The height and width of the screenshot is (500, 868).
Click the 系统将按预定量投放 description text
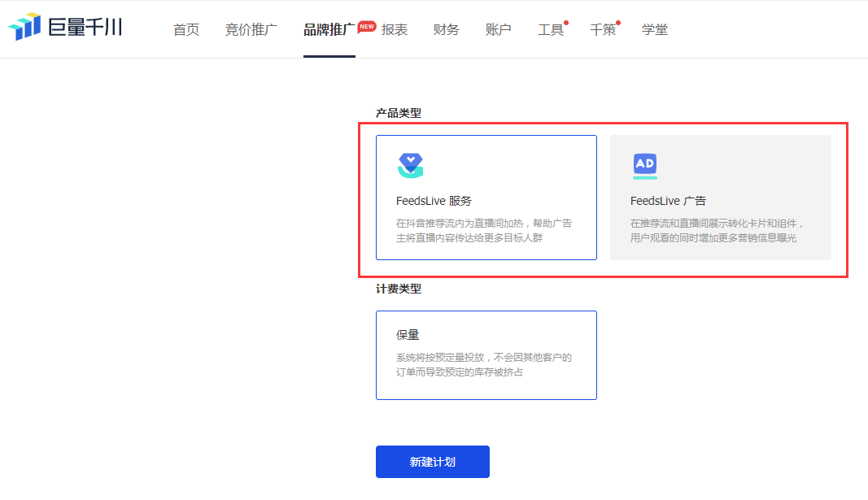(484, 365)
